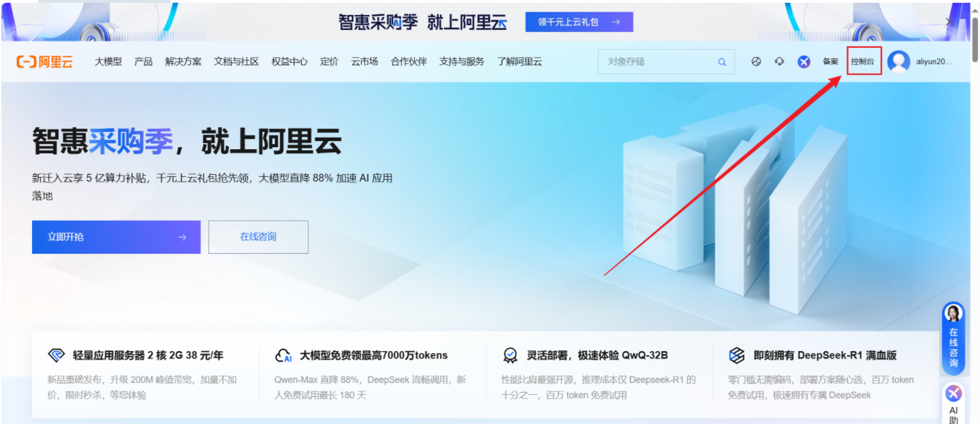Click the search magnifier icon
The image size is (980, 424).
(722, 62)
